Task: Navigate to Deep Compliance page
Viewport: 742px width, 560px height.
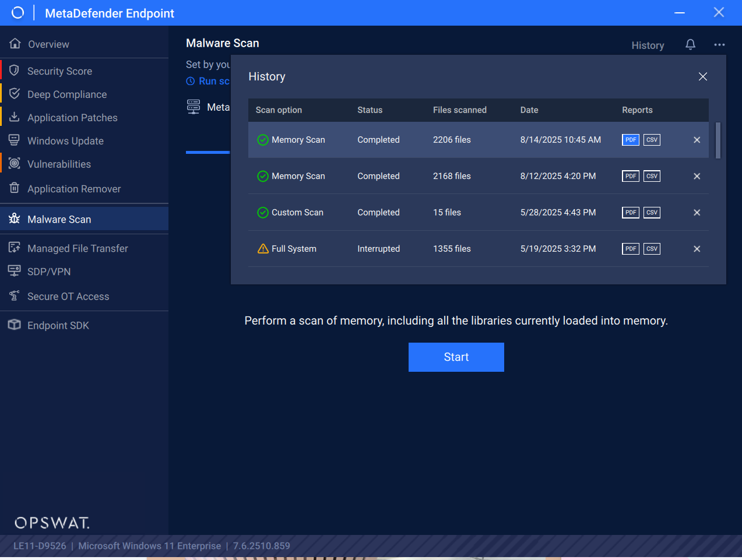Action: coord(67,94)
